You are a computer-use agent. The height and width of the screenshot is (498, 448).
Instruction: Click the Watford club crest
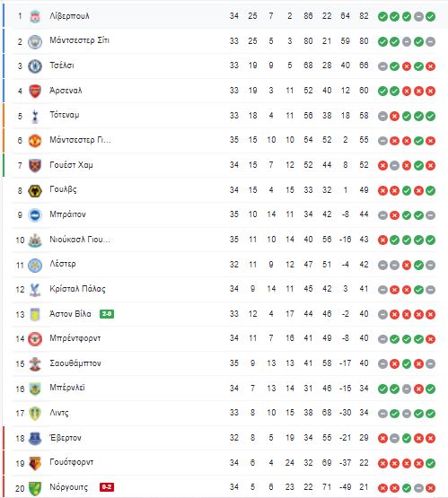tap(35, 463)
